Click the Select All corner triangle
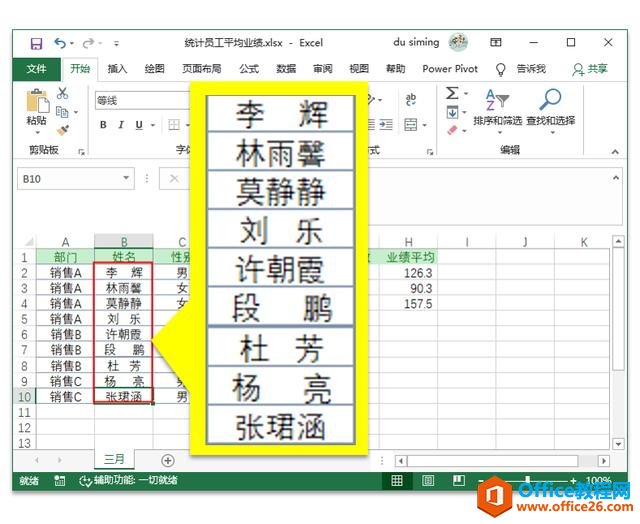Viewport: 640px width, 524px height. coord(29,241)
